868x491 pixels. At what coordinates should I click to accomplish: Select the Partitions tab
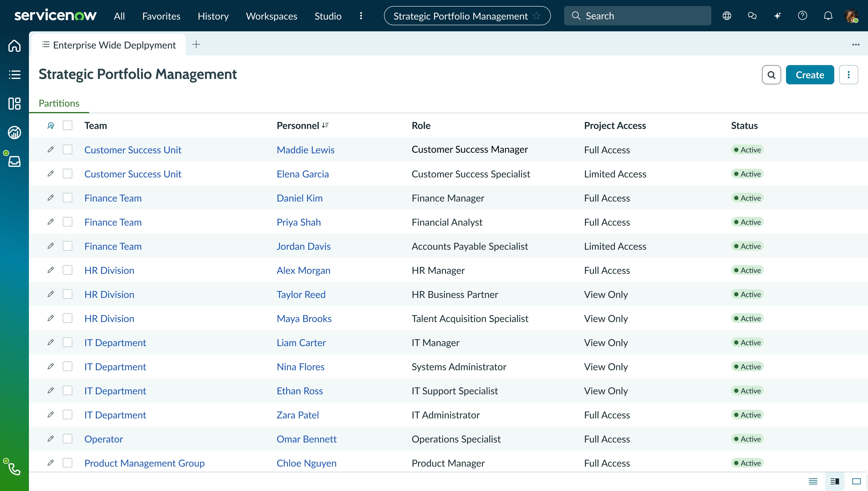coord(59,103)
